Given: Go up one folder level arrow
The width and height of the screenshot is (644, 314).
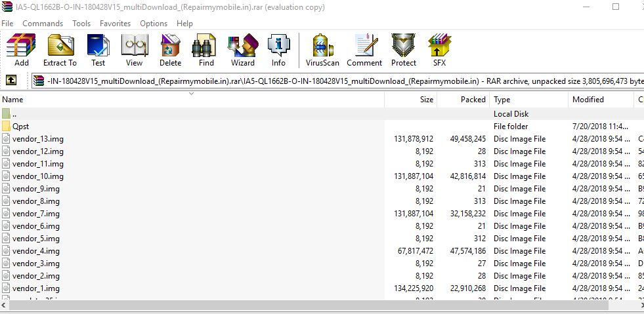Looking at the screenshot, I should pyautogui.click(x=11, y=81).
